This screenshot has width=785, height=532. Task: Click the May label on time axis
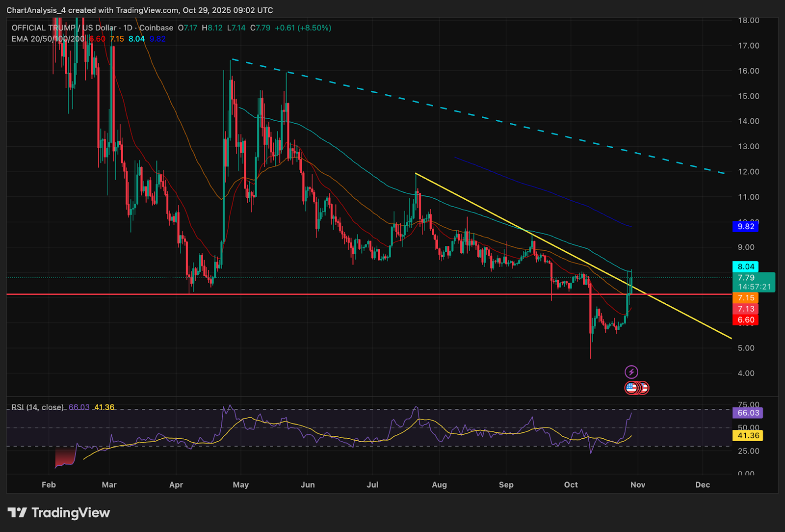tap(240, 485)
